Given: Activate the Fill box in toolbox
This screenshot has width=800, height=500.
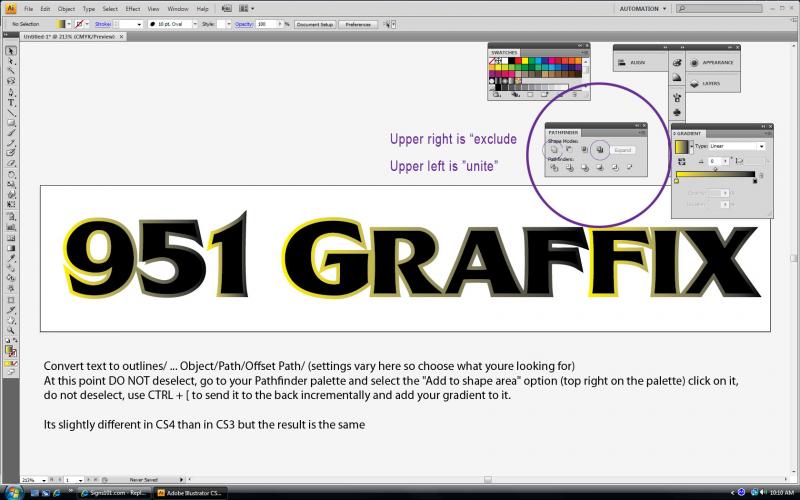Looking at the screenshot, I should (x=9, y=349).
